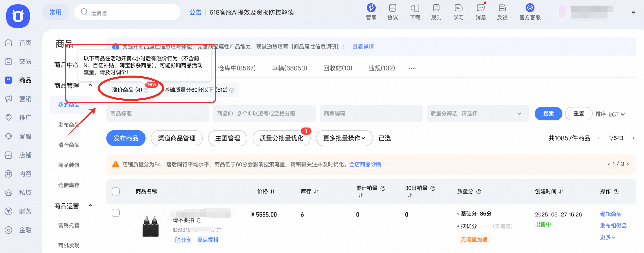The image size is (644, 253).
Task: Open 财务 in sidebar
Action: click(18, 211)
